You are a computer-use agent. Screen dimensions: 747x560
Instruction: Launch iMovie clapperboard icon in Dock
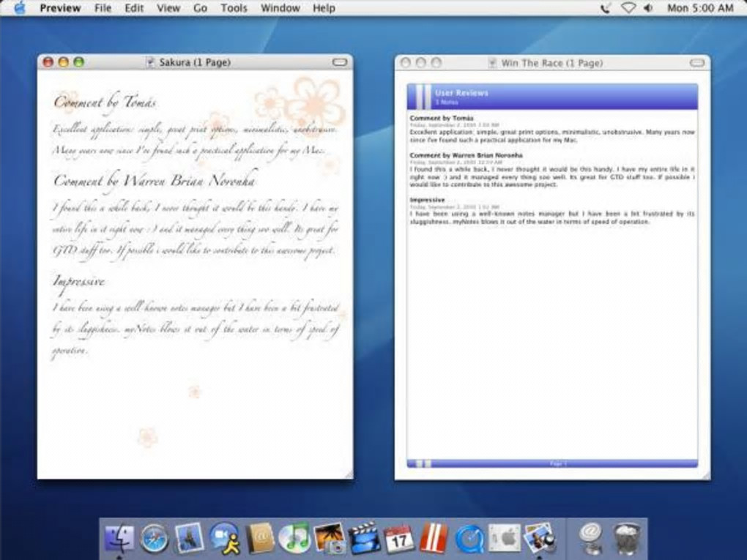click(365, 539)
